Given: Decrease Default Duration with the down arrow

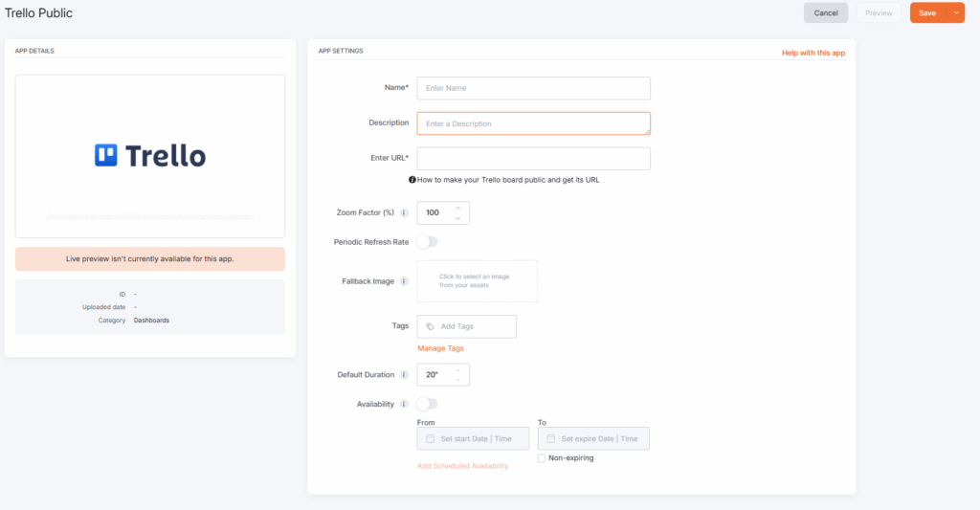Looking at the screenshot, I should (458, 381).
